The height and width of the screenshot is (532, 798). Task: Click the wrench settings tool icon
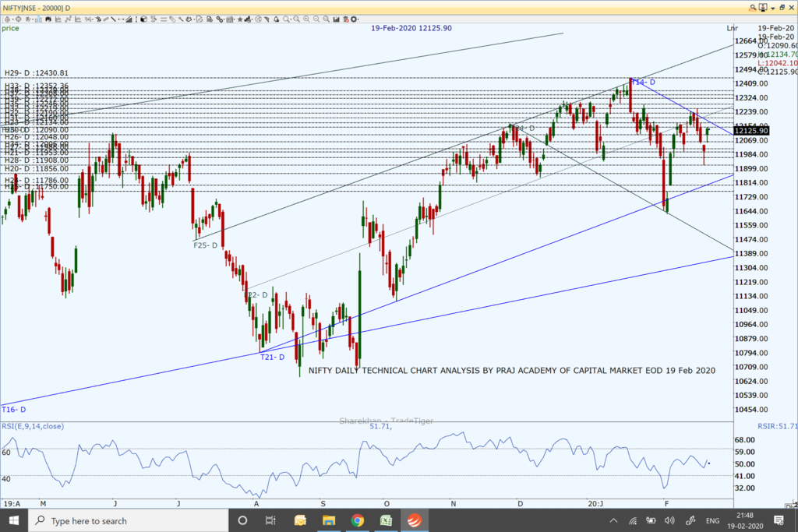point(181,19)
